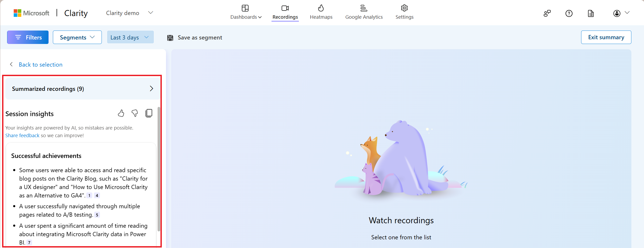Open recording reference 1 citation
Screen dimensions: 644x248
click(89, 195)
